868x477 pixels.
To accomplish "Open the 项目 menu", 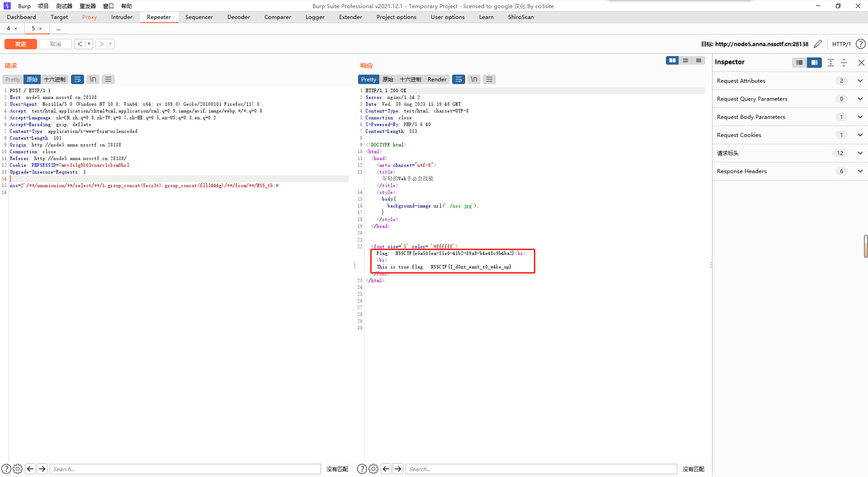I will click(43, 6).
